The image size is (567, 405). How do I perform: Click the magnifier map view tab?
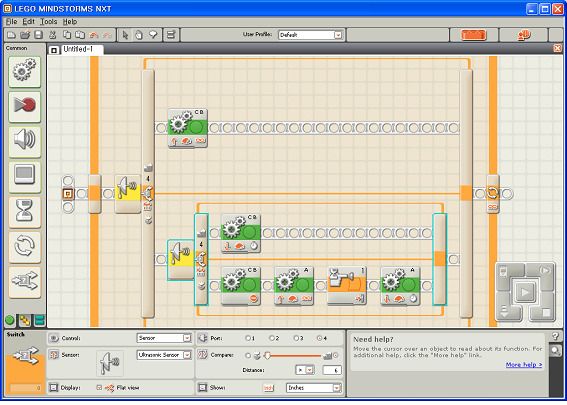556,350
